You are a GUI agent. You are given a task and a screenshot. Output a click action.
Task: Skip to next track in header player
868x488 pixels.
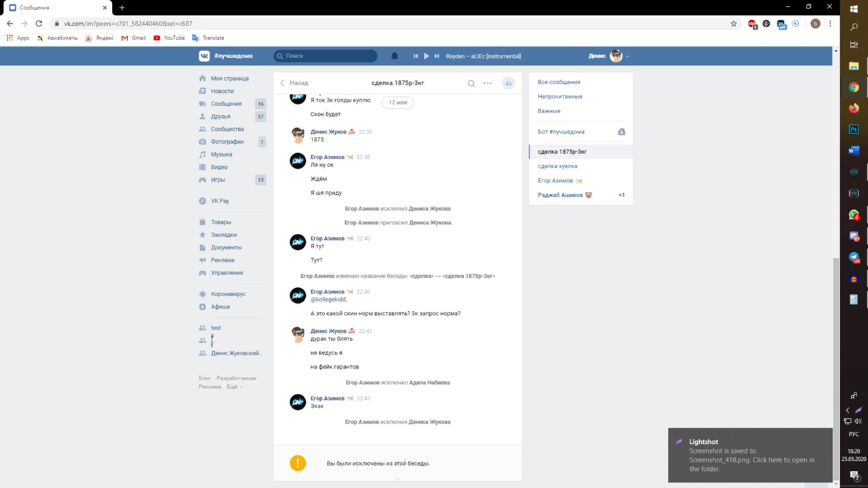coord(437,56)
